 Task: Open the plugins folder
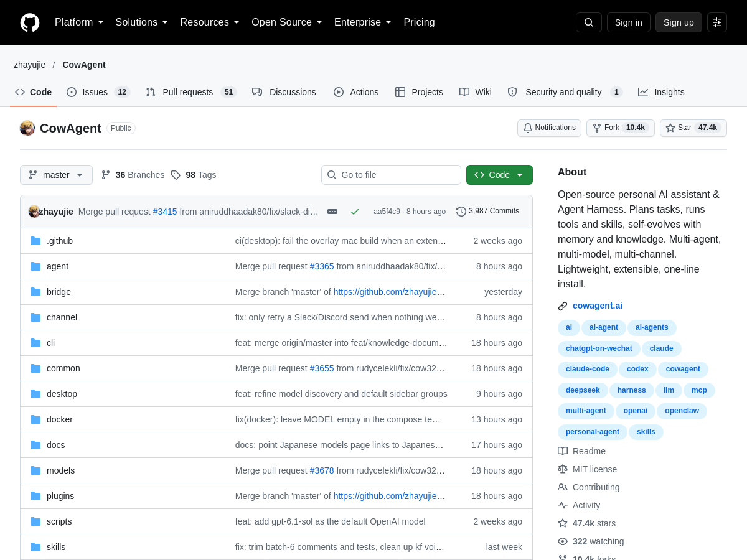tap(60, 496)
